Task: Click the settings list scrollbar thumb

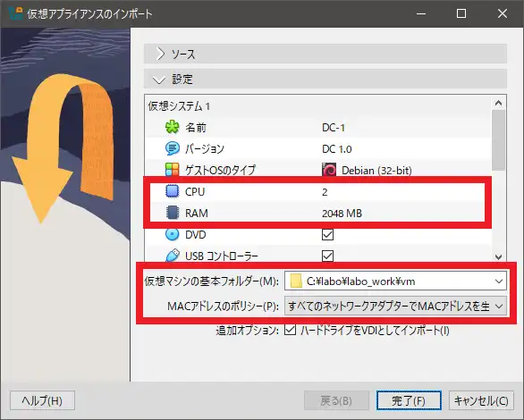Action: coord(499,140)
